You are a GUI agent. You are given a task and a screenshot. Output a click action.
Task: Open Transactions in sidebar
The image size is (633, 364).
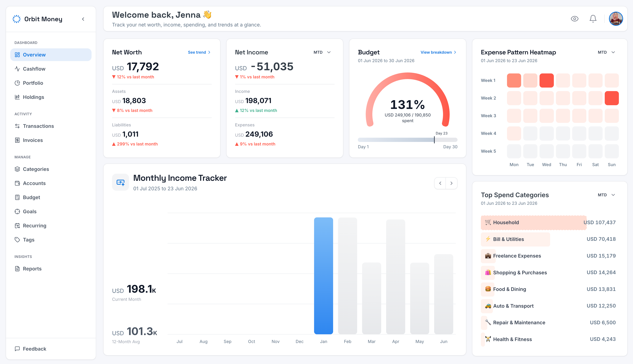point(51,126)
